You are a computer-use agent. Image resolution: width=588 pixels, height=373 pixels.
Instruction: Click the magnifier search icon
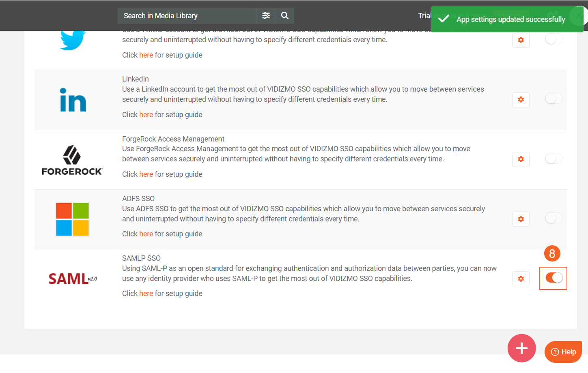285,16
